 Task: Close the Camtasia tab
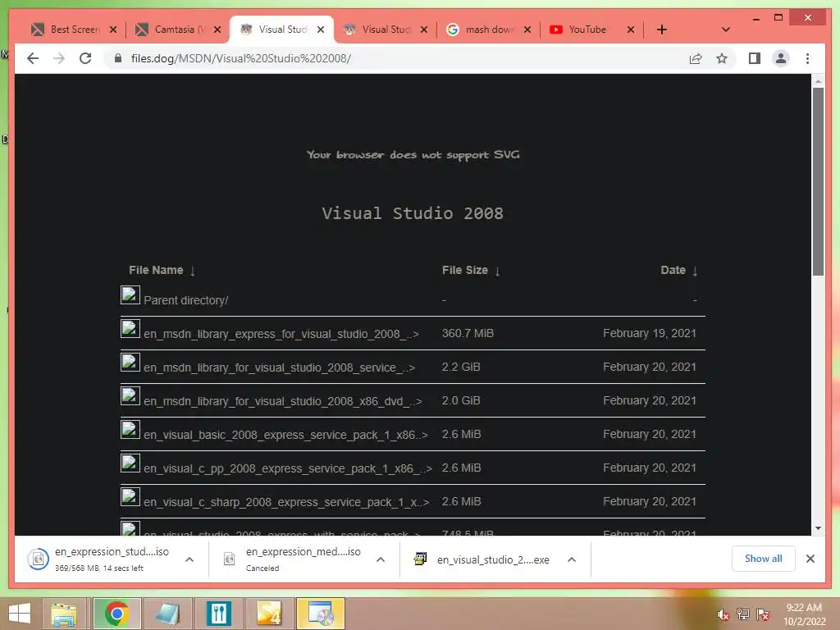pyautogui.click(x=217, y=30)
